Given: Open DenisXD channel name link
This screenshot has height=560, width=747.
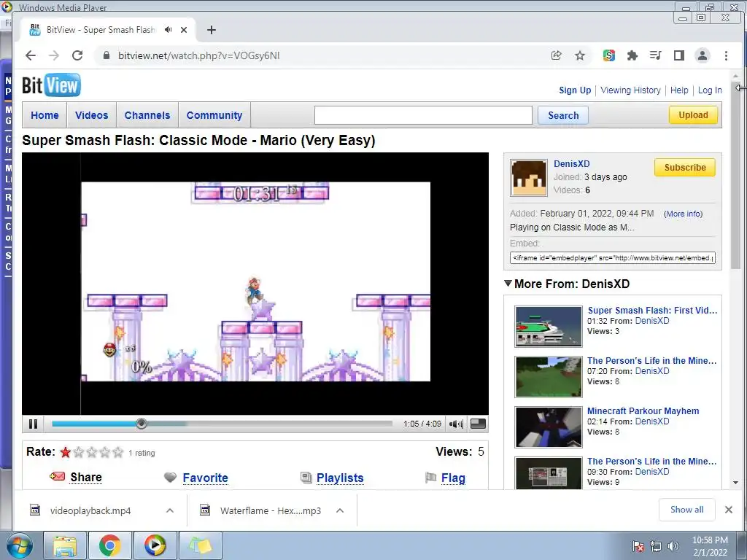Looking at the screenshot, I should [571, 164].
